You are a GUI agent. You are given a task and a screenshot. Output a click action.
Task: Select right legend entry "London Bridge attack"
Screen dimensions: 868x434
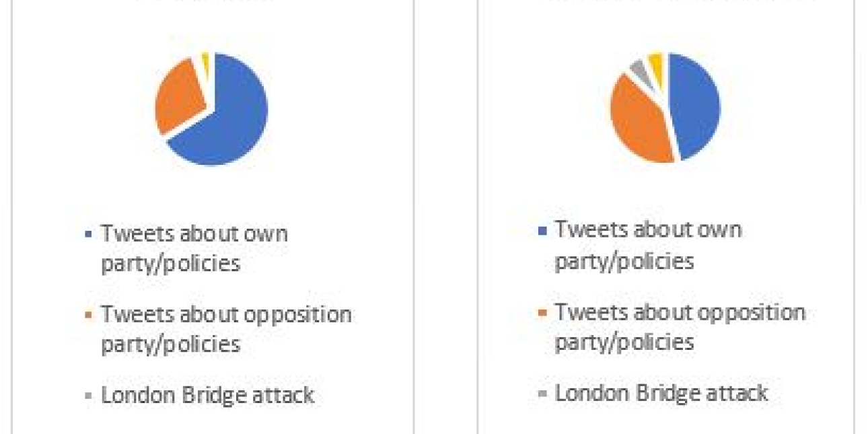coord(661,392)
